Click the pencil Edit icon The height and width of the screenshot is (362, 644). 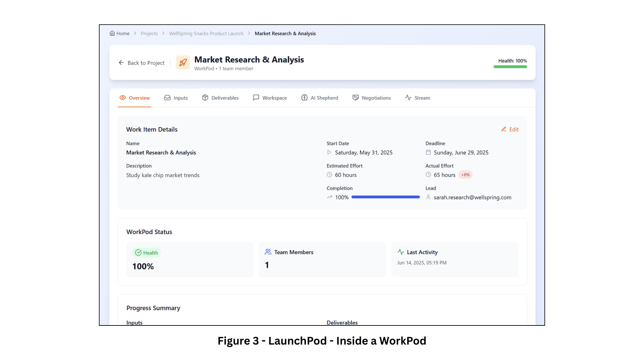[x=503, y=129]
